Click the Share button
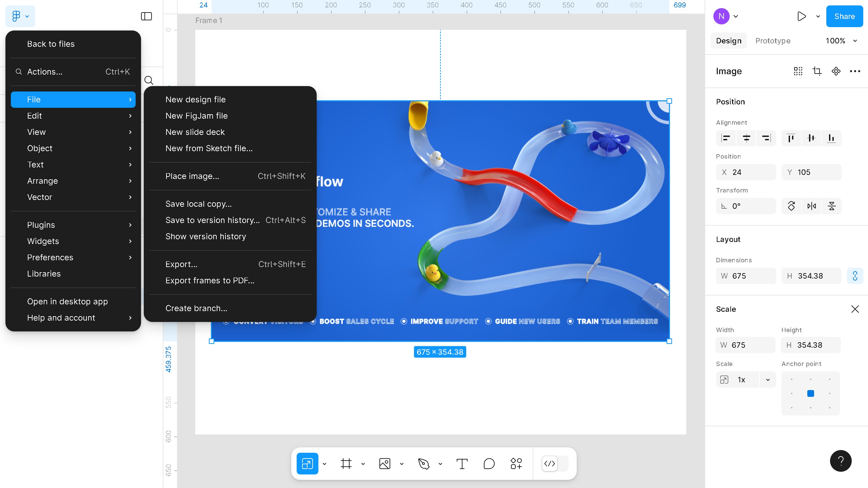 pos(844,16)
